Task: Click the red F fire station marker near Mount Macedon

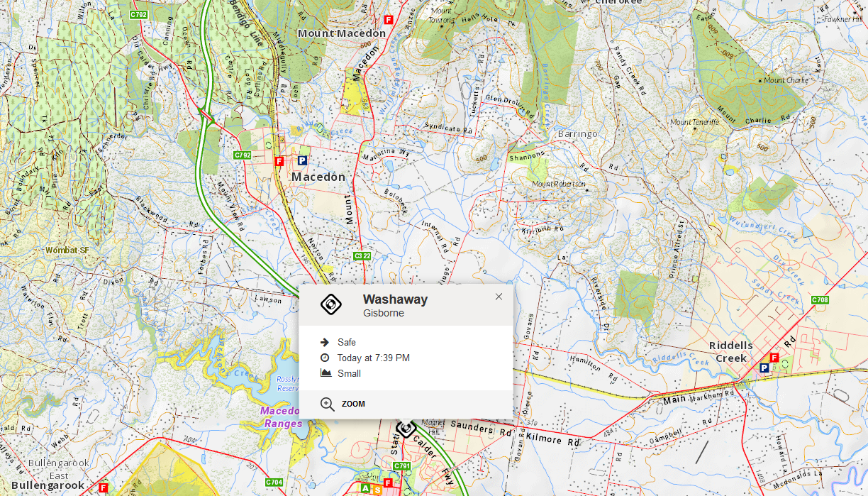Action: (x=389, y=20)
